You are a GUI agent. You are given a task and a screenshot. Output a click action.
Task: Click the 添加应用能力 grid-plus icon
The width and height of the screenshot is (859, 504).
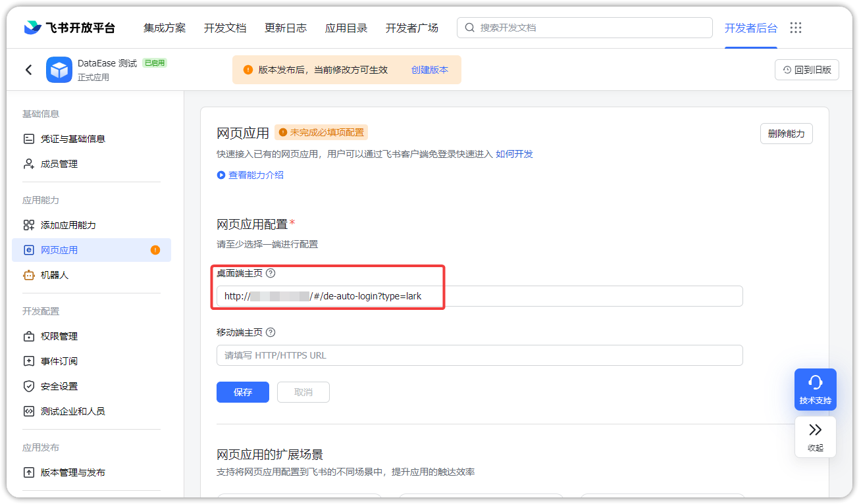(29, 225)
